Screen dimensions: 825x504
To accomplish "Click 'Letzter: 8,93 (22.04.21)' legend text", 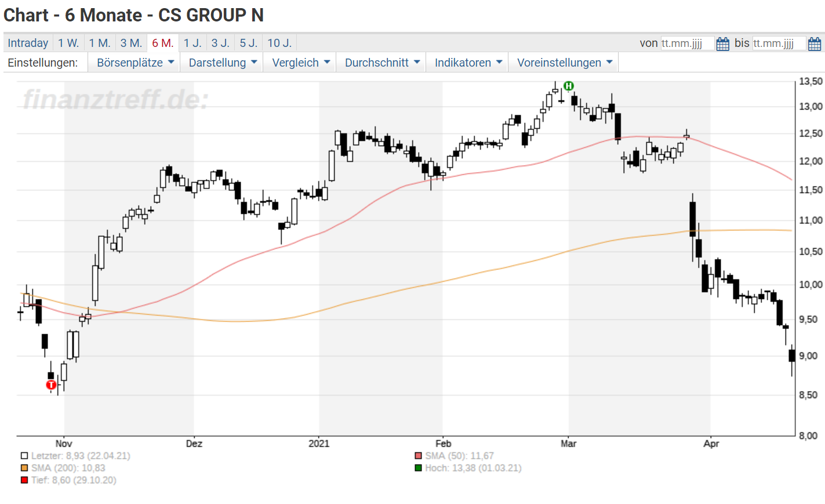I will pos(81,456).
